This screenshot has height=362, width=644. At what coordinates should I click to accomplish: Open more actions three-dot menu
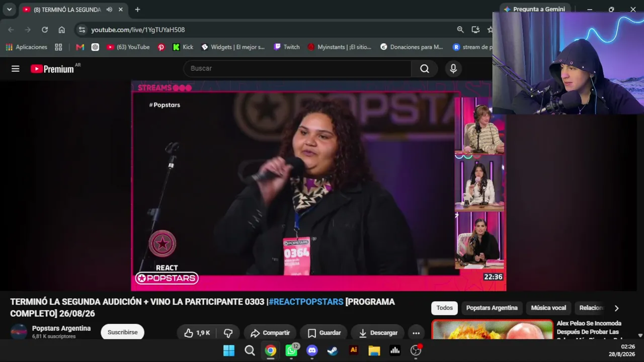pos(416,333)
